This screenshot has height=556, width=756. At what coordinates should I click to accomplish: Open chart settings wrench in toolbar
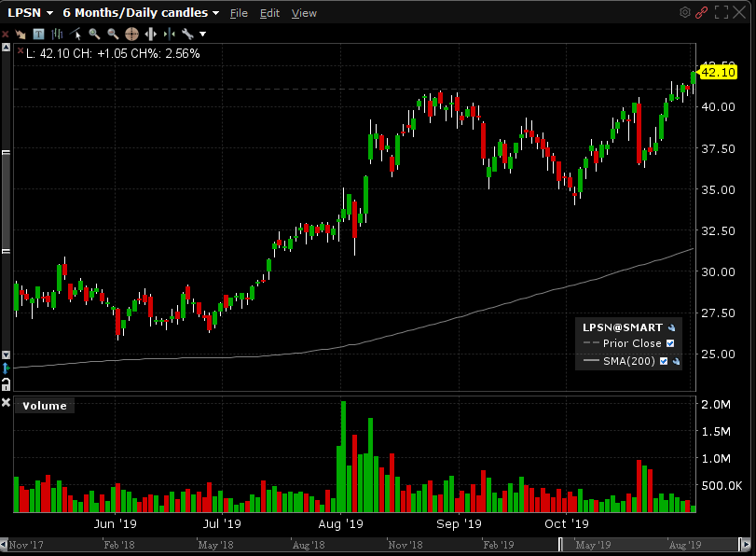pyautogui.click(x=186, y=34)
